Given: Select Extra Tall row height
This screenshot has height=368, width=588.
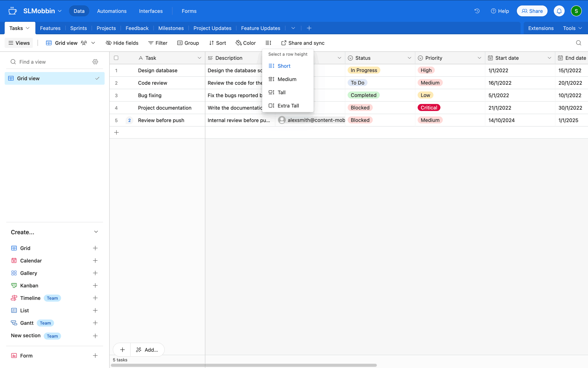Looking at the screenshot, I should click(x=288, y=105).
